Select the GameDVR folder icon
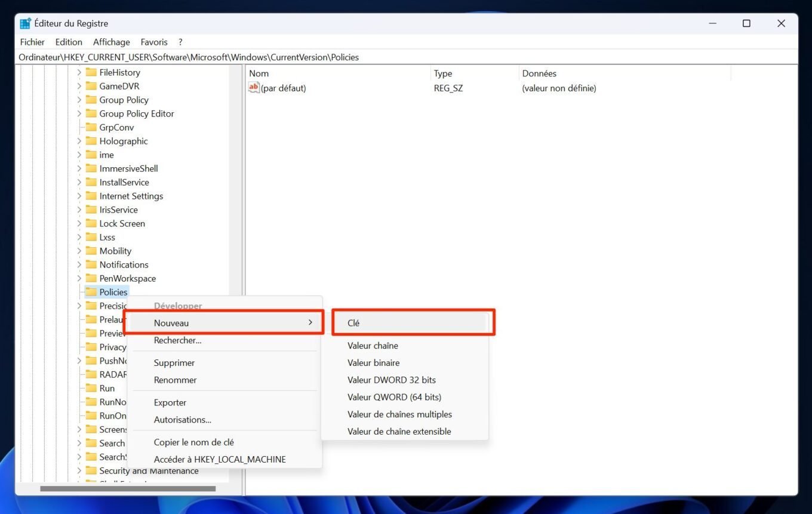 (x=91, y=86)
